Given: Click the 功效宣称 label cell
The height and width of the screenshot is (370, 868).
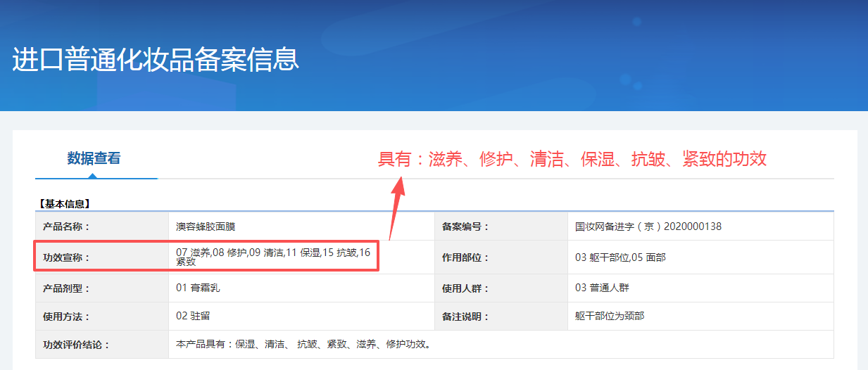Looking at the screenshot, I should click(x=102, y=257).
